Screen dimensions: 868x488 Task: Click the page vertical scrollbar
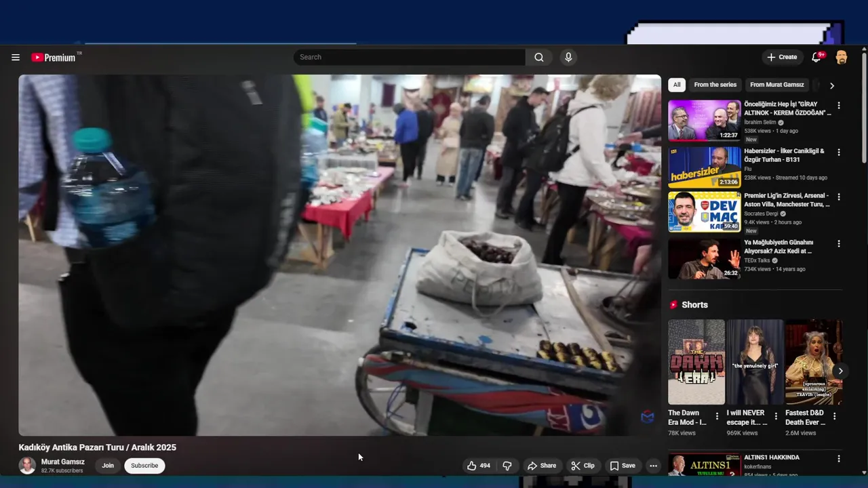tap(864, 108)
